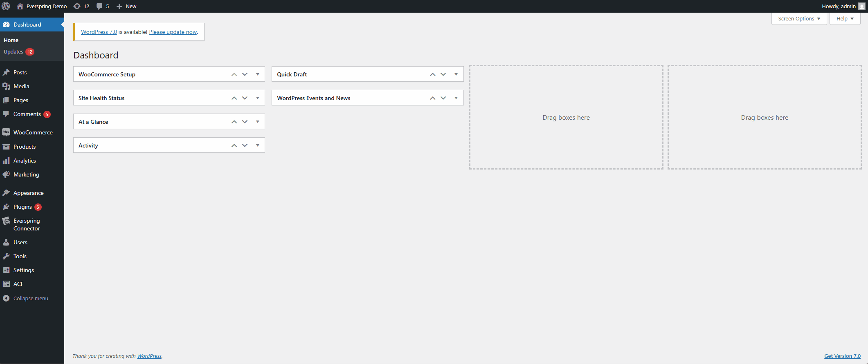Move WordPress Events and News box up

pos(433,98)
